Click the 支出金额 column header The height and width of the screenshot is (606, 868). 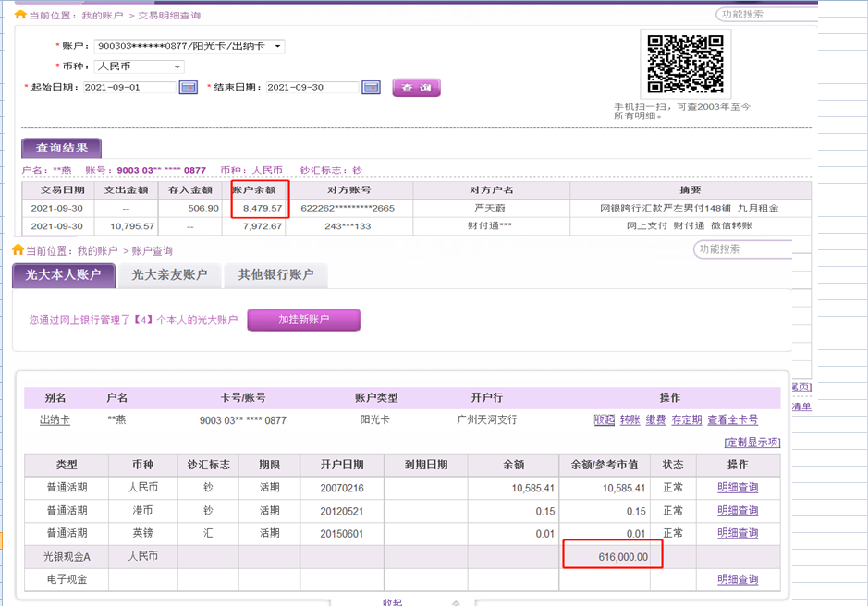(127, 189)
